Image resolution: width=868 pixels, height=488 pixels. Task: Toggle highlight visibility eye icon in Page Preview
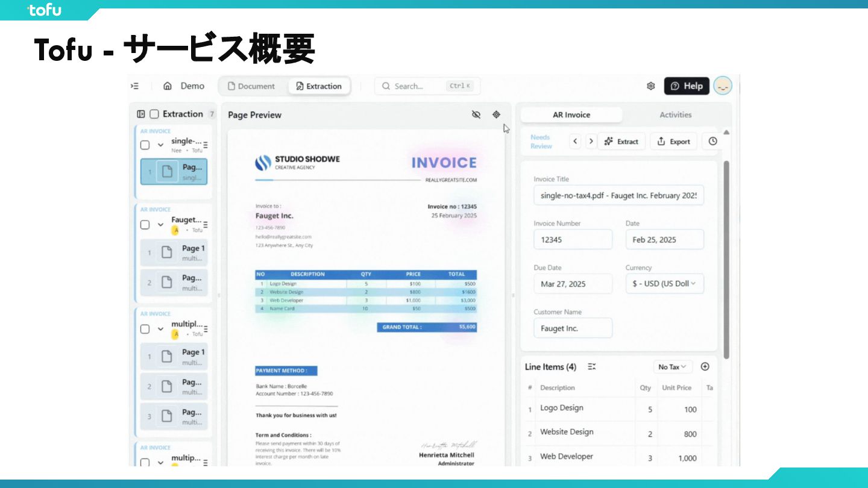click(476, 114)
